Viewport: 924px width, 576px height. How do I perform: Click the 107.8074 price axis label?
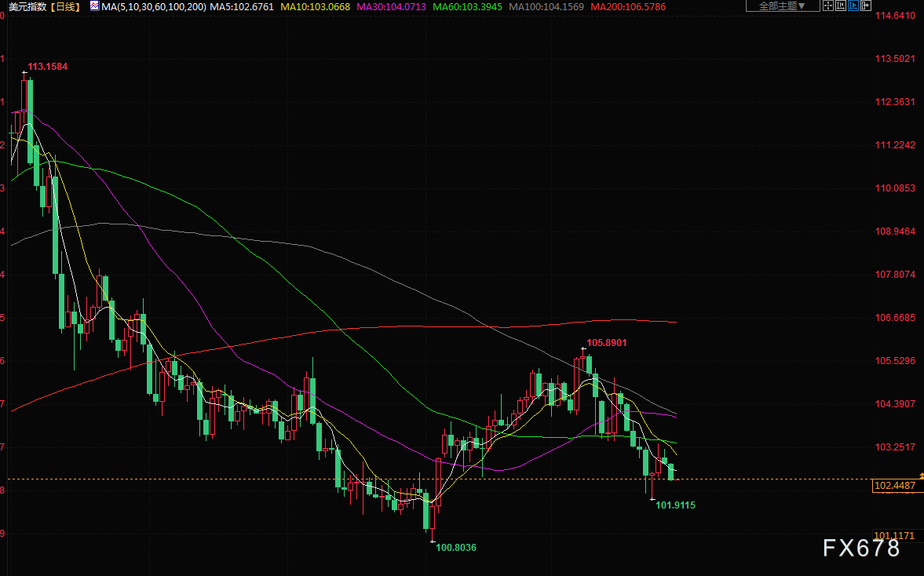[x=895, y=275]
